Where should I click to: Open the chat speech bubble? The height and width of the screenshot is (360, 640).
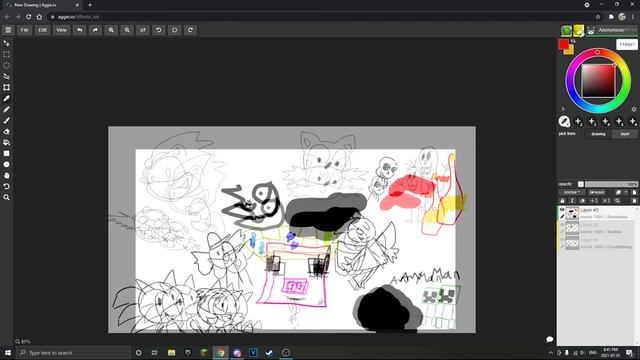[x=549, y=339]
